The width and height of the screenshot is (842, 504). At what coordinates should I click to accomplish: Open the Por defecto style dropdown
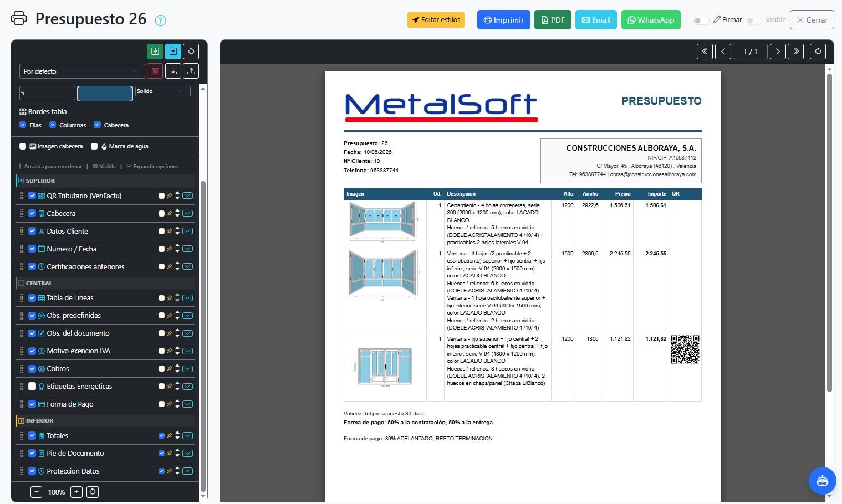tap(82, 71)
